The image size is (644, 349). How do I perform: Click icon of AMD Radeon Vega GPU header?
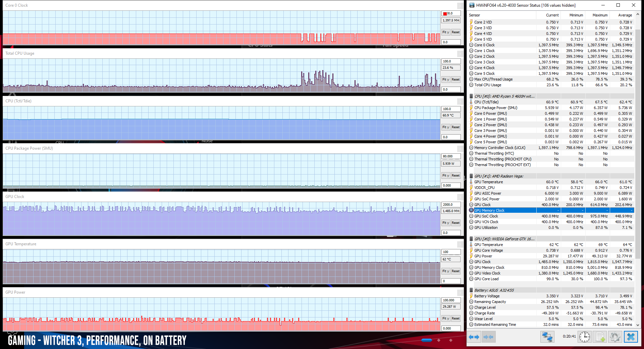pos(471,176)
